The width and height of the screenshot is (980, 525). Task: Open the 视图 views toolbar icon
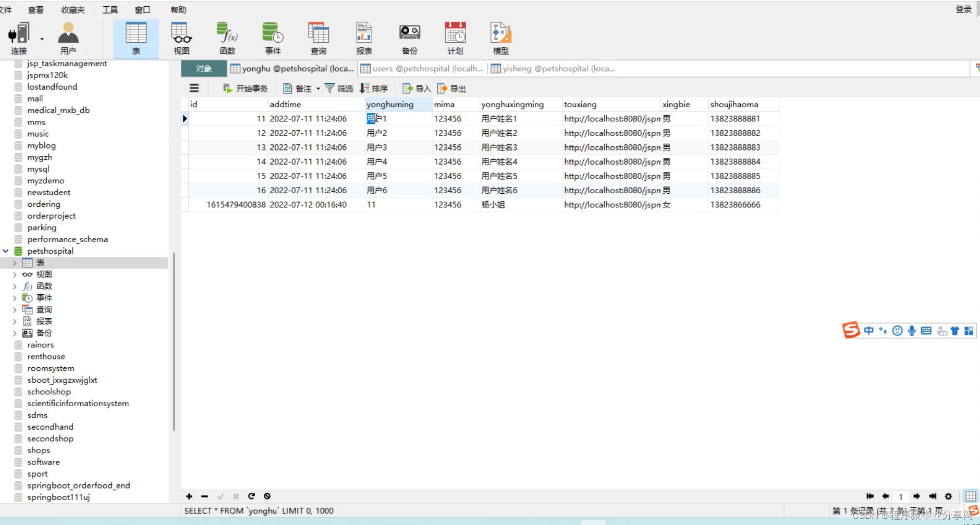(181, 38)
